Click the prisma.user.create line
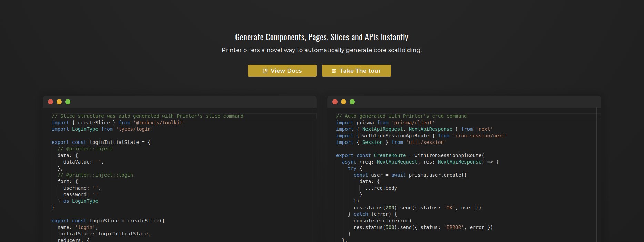This screenshot has width=644, height=242. coord(410,175)
